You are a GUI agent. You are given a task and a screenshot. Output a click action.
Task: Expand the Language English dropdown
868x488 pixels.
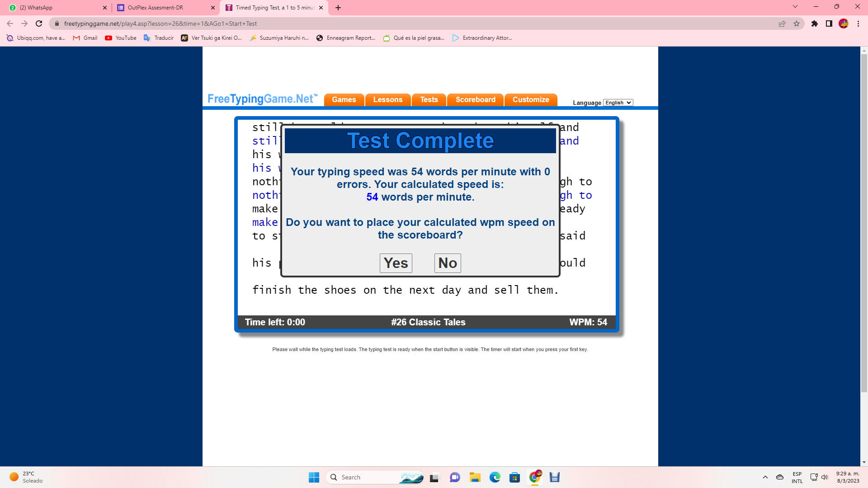coord(618,103)
